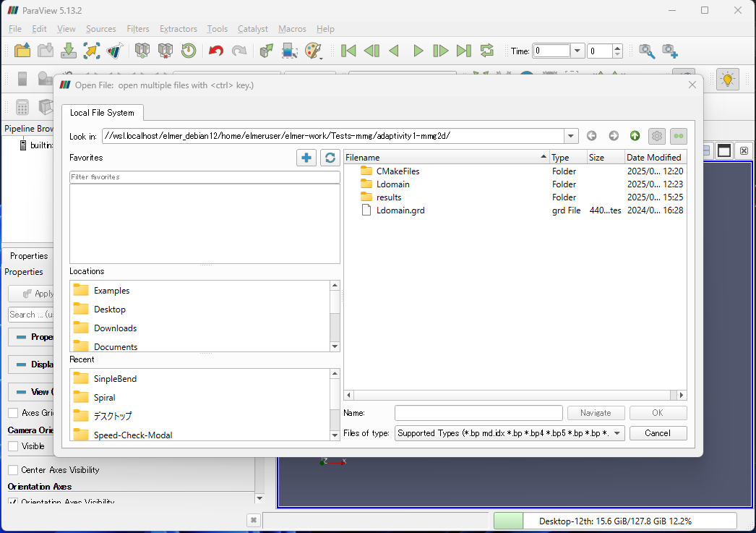Go back in file dialog history
756x533 pixels.
pos(592,136)
